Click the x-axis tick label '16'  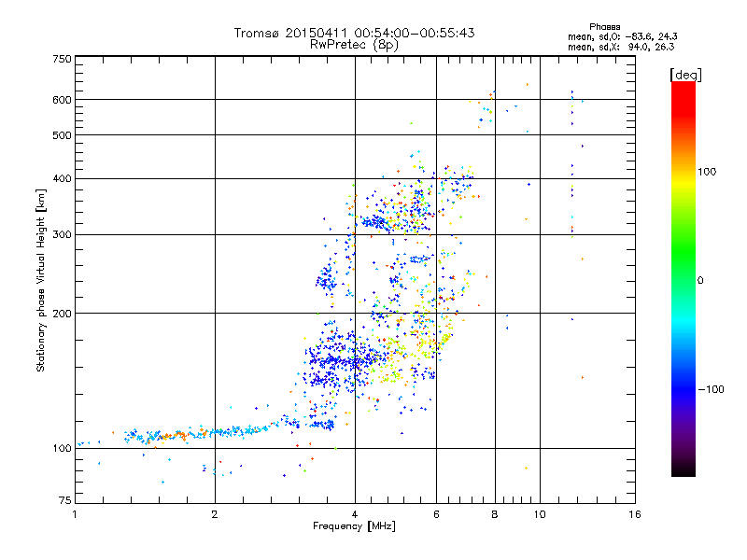tap(635, 514)
